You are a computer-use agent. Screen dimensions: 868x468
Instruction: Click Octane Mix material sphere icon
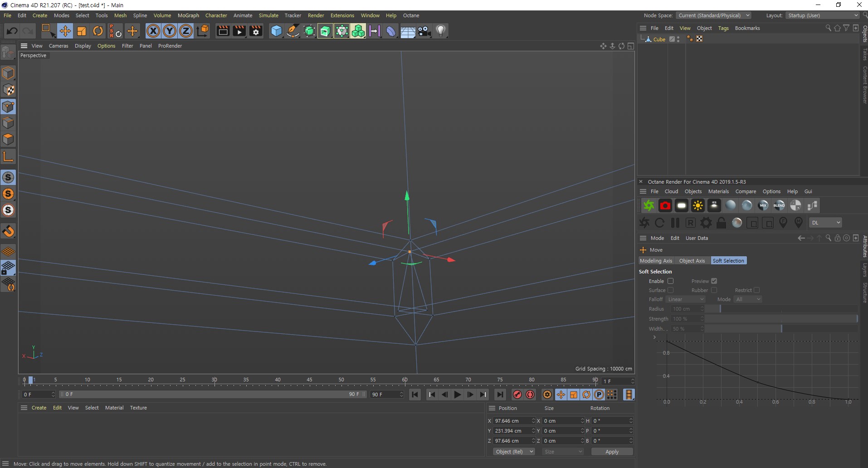pos(763,205)
